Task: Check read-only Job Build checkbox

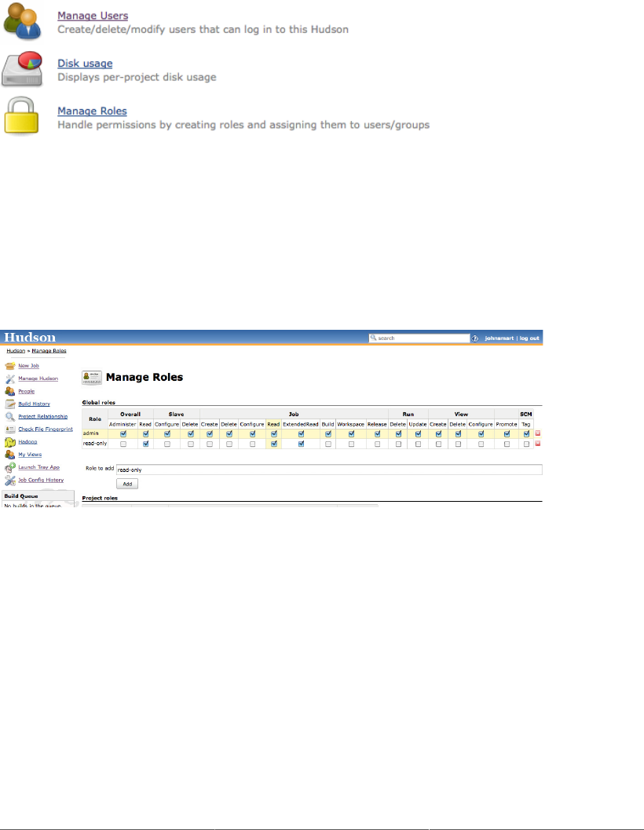Action: click(328, 444)
